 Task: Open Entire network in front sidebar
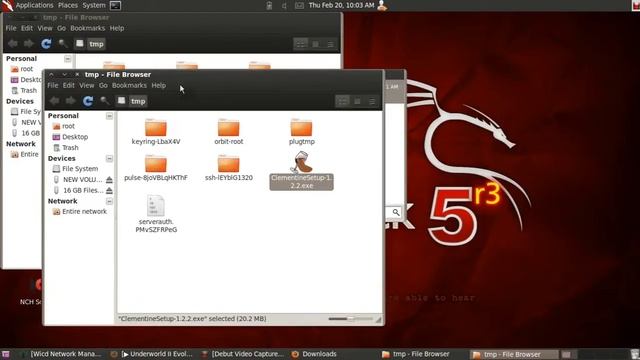tap(80, 211)
